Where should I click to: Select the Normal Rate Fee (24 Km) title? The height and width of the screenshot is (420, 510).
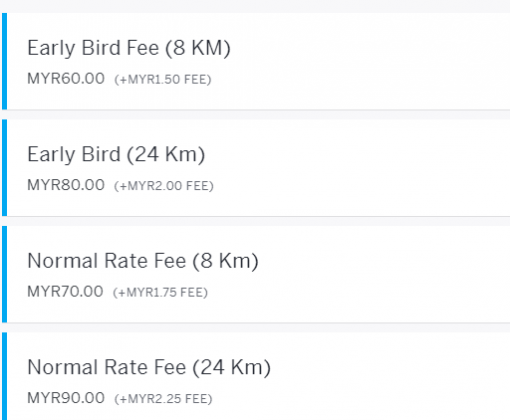pos(149,368)
